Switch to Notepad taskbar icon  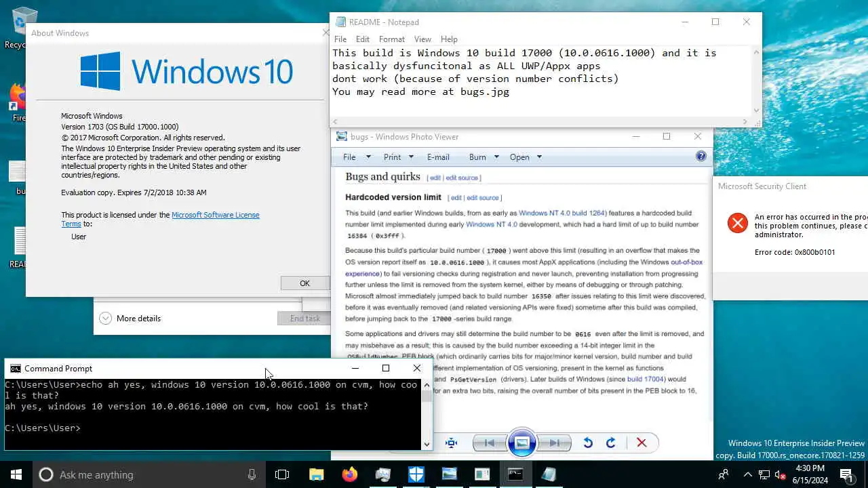tap(549, 474)
